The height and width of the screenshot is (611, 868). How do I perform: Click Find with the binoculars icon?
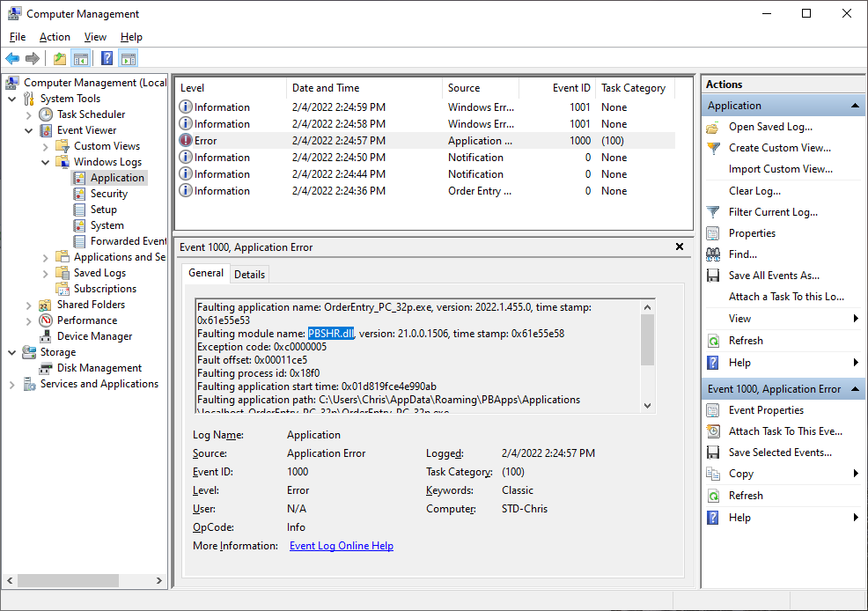coord(742,254)
